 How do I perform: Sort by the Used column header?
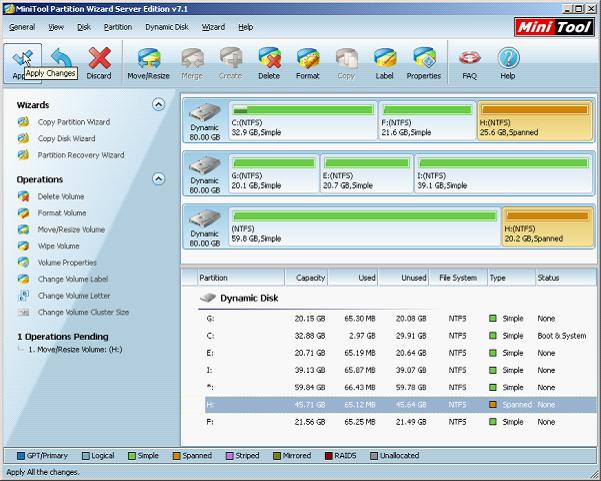[x=353, y=277]
